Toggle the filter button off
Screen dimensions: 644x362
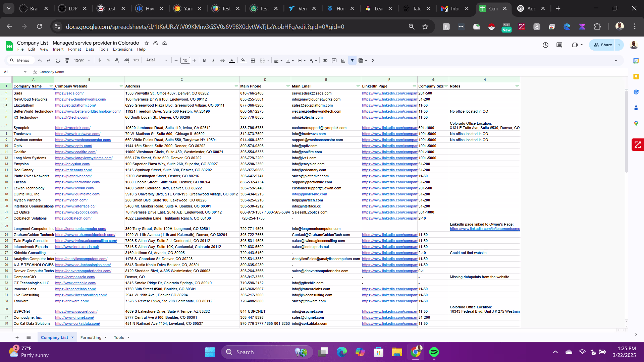point(352,61)
